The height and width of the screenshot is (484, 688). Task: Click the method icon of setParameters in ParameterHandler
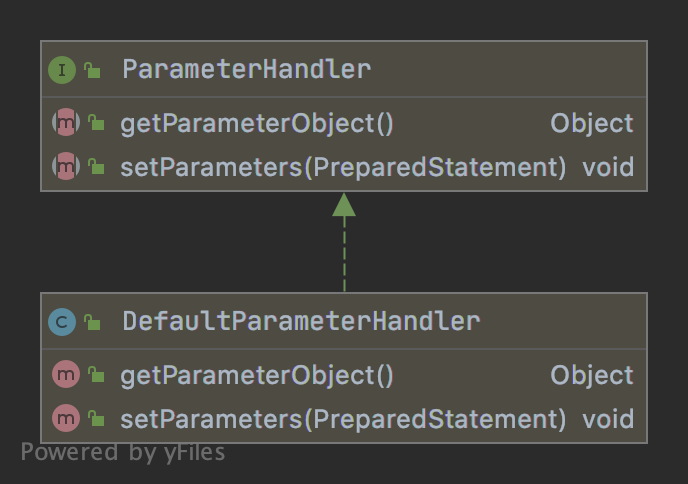[65, 166]
